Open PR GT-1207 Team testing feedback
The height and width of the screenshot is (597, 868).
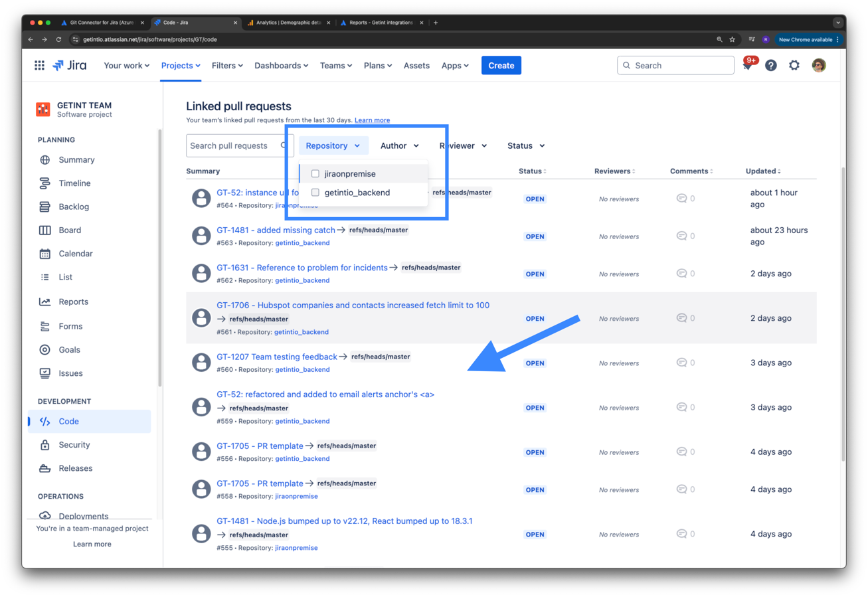pyautogui.click(x=277, y=357)
